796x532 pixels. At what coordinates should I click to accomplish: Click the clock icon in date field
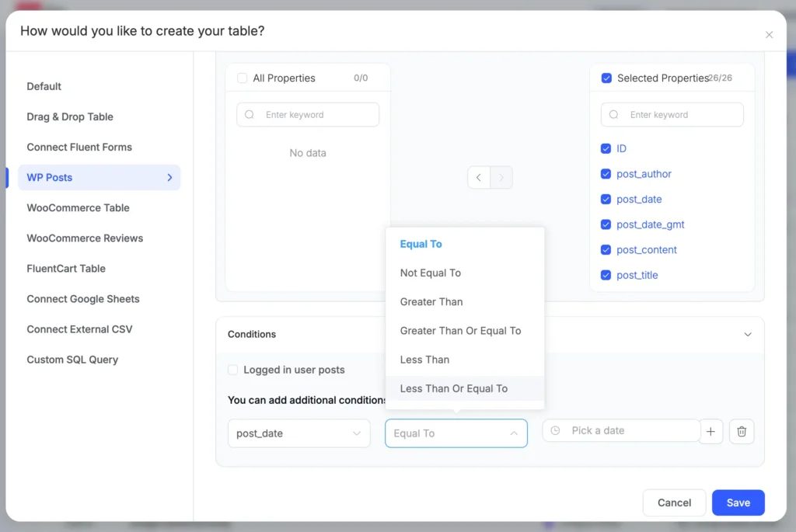coord(555,430)
